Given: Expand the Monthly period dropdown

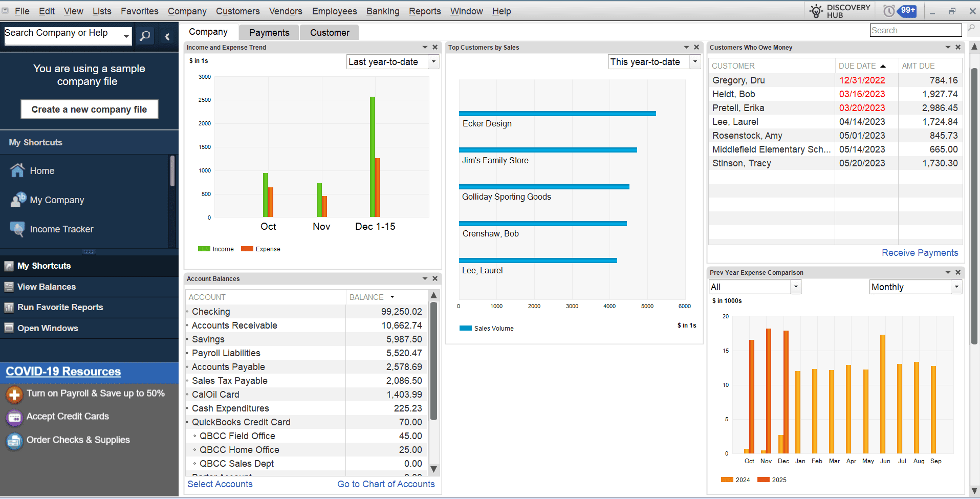Looking at the screenshot, I should (x=957, y=287).
